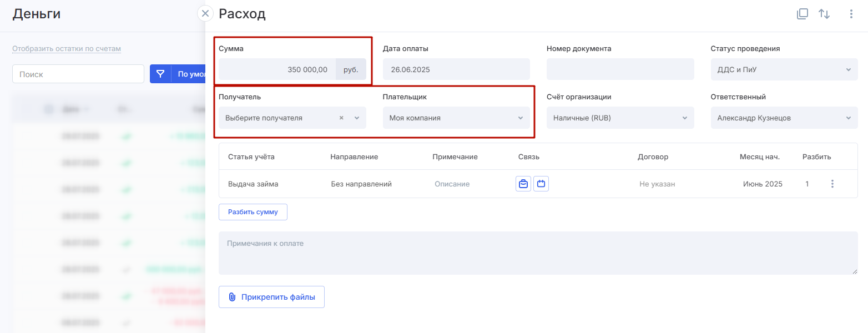Click the Статья учёта column header

pyautogui.click(x=251, y=157)
